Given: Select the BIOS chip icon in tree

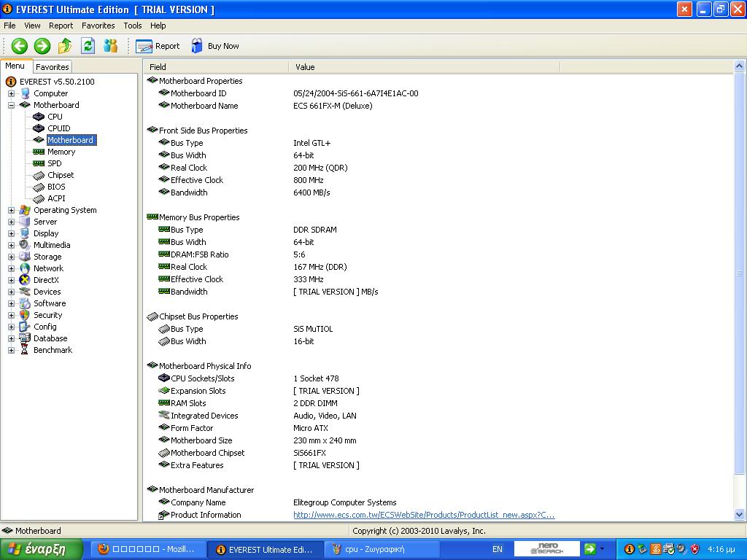Looking at the screenshot, I should point(39,187).
